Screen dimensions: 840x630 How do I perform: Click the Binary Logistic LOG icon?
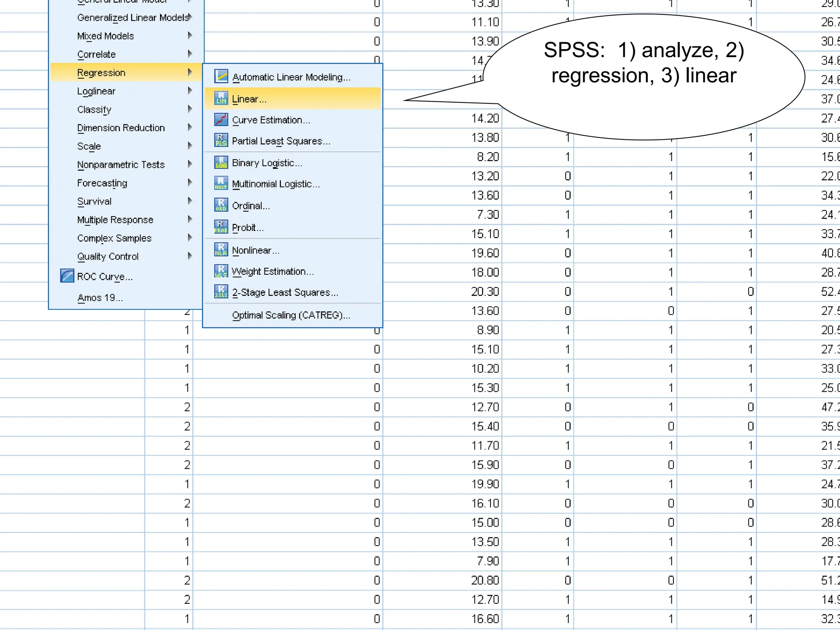(x=221, y=163)
